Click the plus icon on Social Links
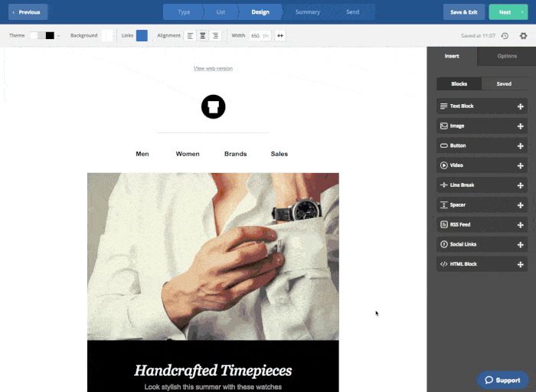Viewport: 536px width, 392px height. tap(520, 245)
